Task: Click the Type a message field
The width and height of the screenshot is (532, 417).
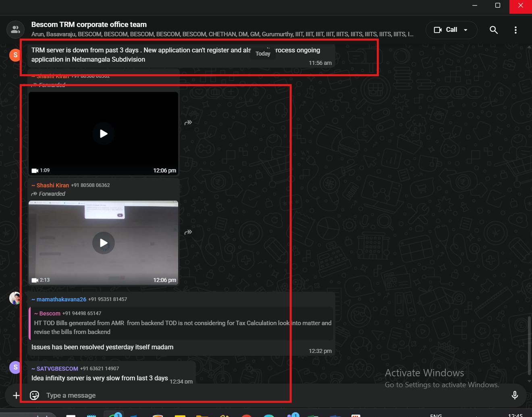Action: (x=161, y=395)
